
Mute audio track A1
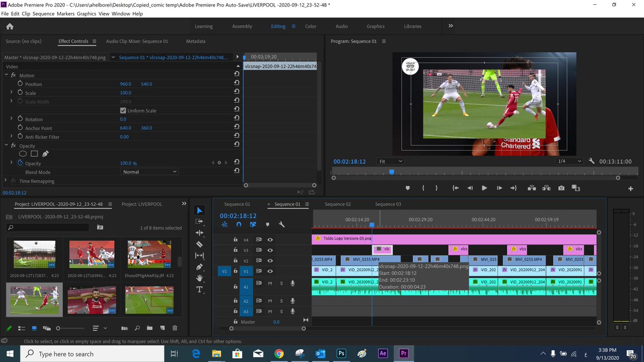click(x=270, y=283)
